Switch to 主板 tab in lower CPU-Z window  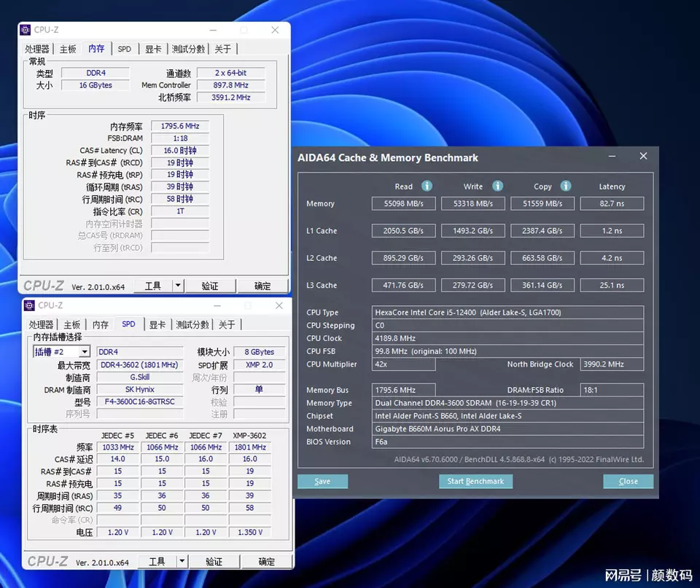[72, 325]
